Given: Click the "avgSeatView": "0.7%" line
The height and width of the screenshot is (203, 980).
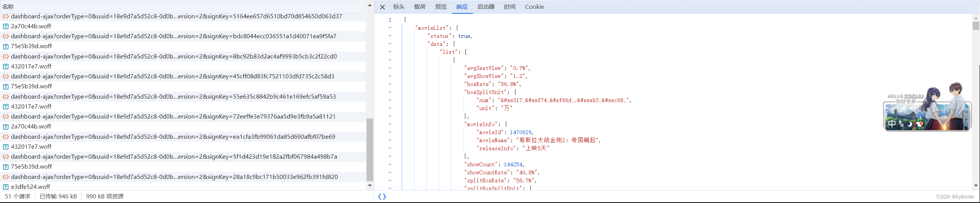Looking at the screenshot, I should coord(497,68).
